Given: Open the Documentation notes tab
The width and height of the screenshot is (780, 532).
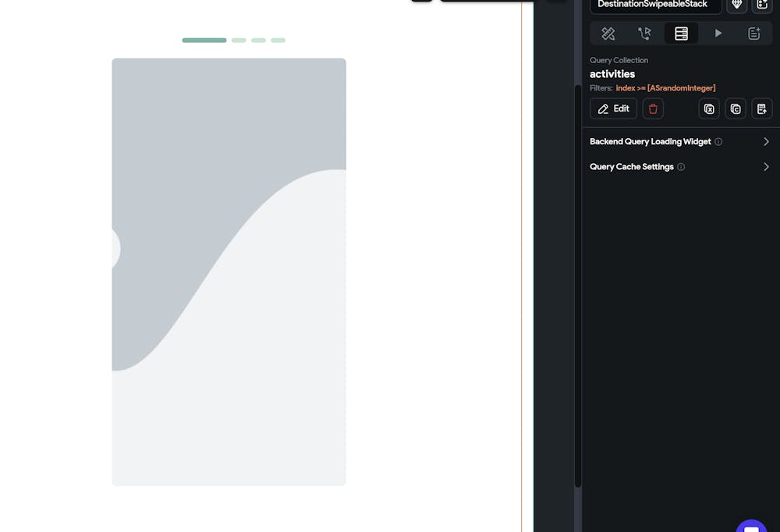Looking at the screenshot, I should pyautogui.click(x=754, y=34).
